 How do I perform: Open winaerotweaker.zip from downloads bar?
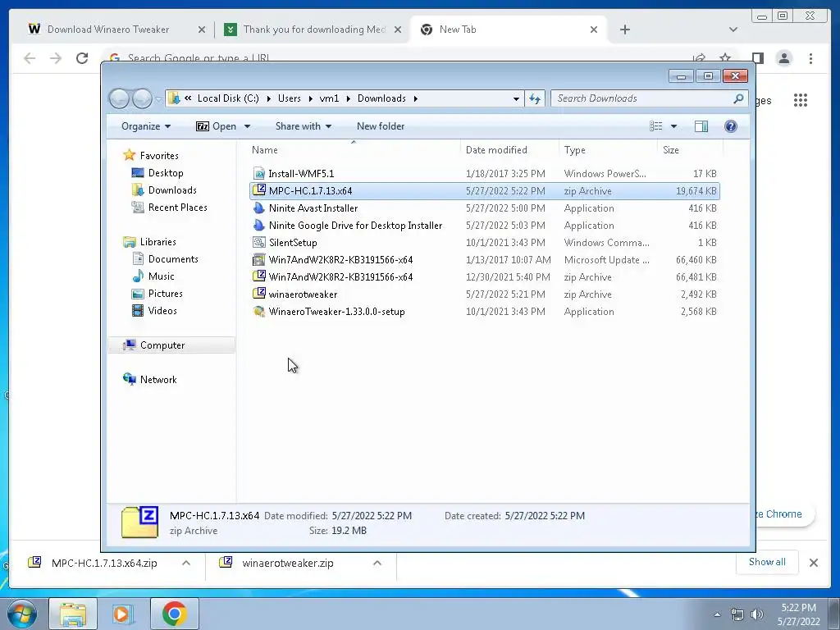[288, 563]
